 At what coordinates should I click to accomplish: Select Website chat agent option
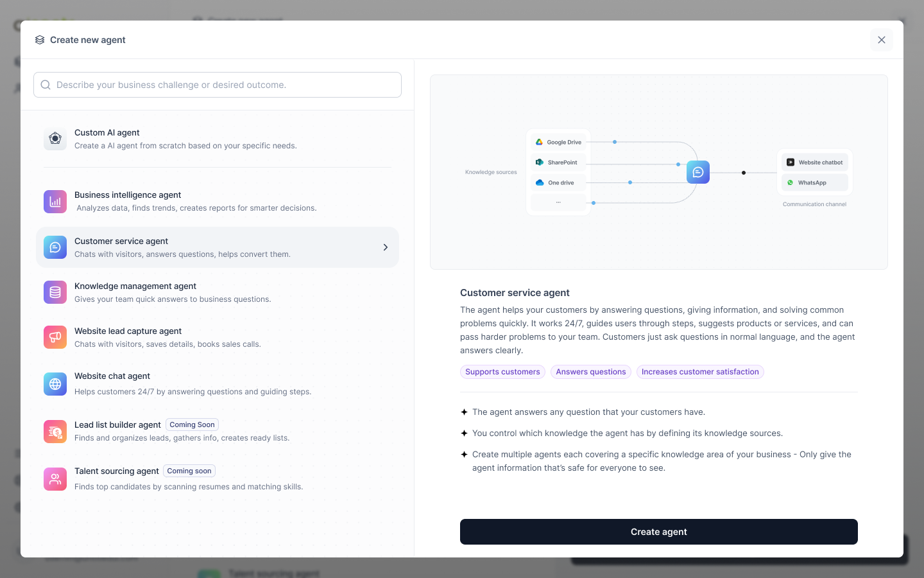[218, 384]
